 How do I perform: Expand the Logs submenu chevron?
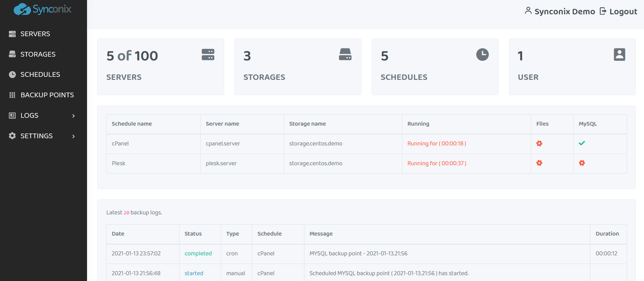[73, 116]
